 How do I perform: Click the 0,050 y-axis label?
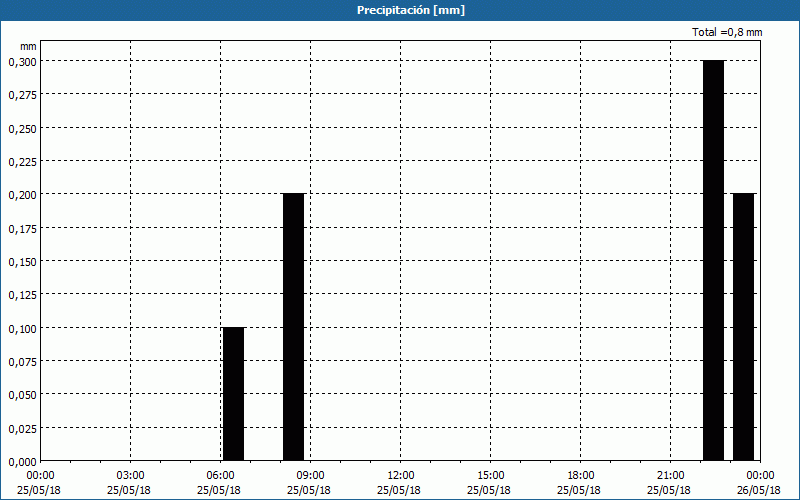tap(22, 395)
